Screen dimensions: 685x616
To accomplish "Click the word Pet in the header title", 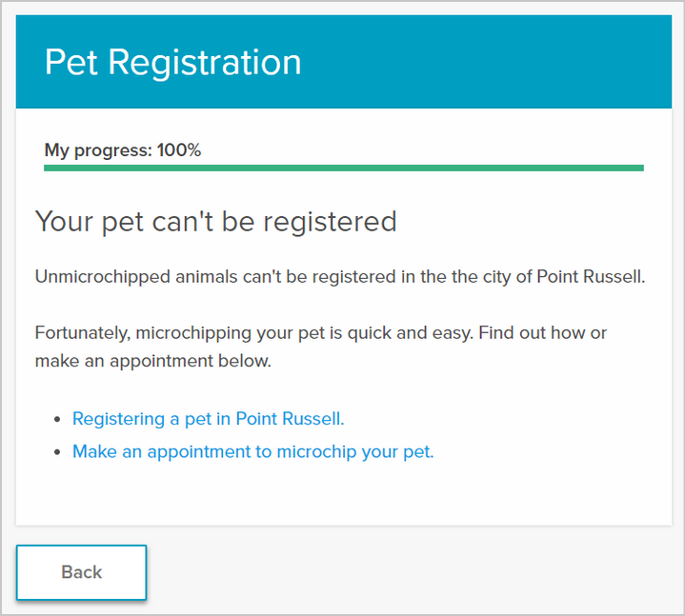I will (x=71, y=63).
